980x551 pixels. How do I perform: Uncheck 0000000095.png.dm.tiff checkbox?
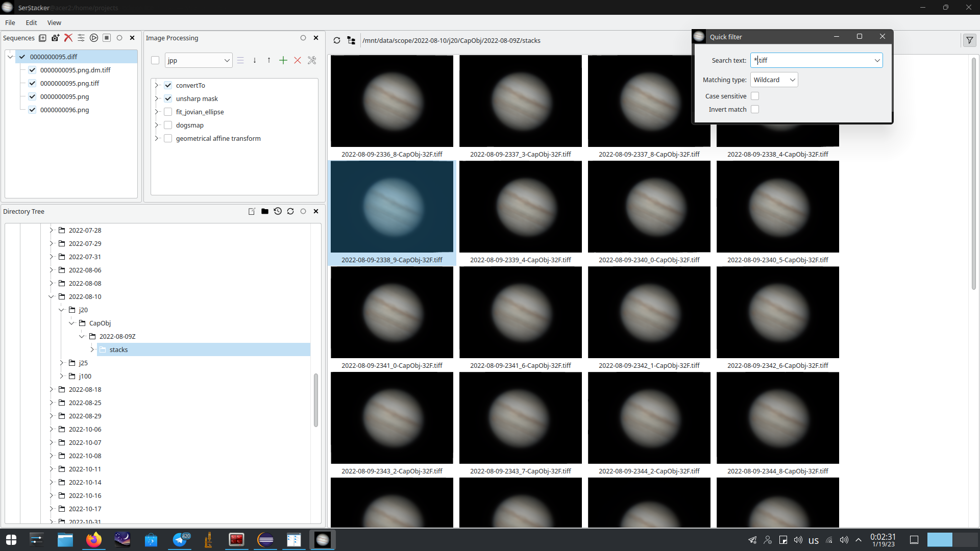point(32,70)
